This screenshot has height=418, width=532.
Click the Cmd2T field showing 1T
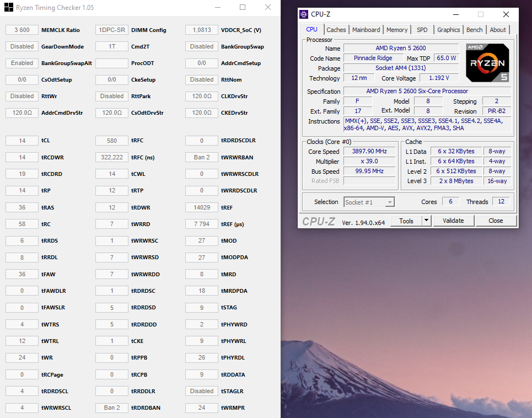coord(112,46)
